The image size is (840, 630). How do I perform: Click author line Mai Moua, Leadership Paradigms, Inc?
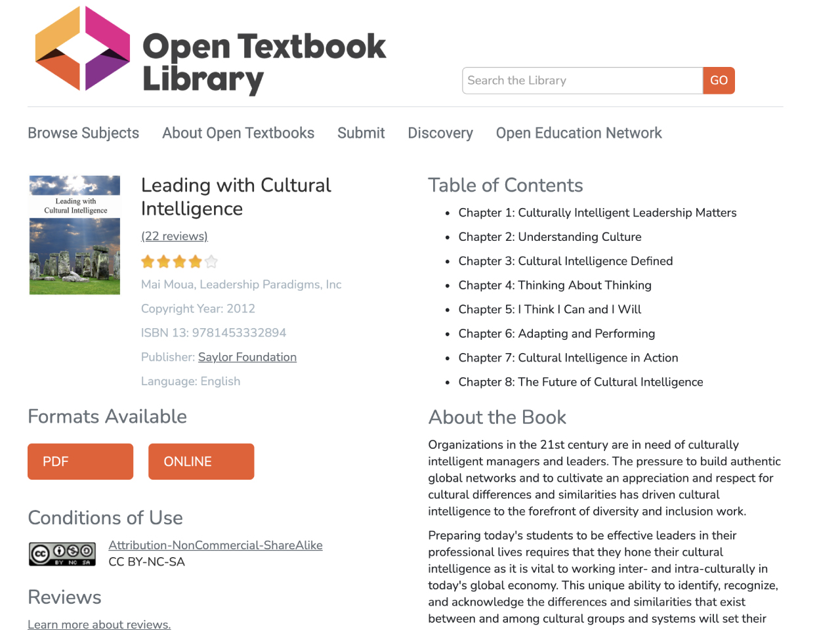pyautogui.click(x=241, y=285)
